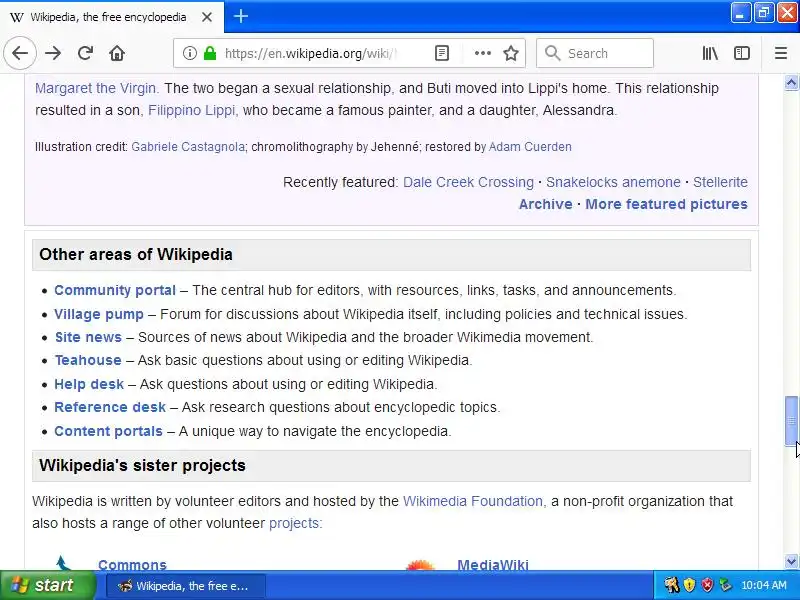Open the Firefox hamburger menu

(781, 53)
